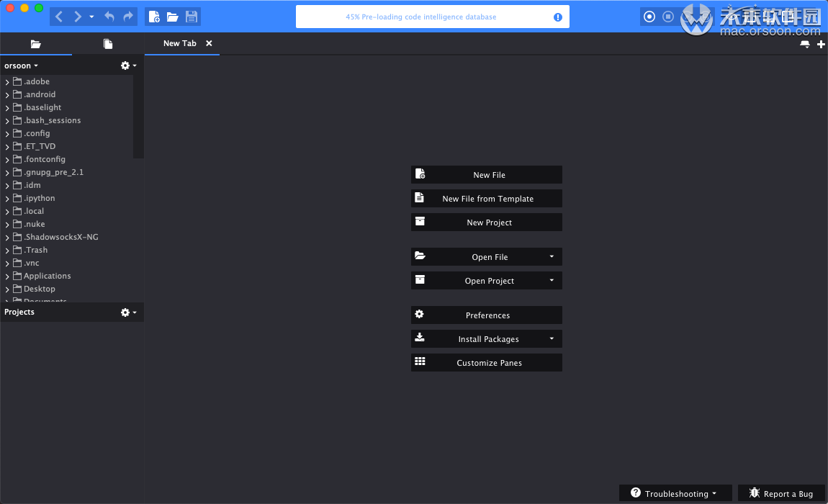
Task: Open Projects gear settings menu
Action: (x=128, y=312)
